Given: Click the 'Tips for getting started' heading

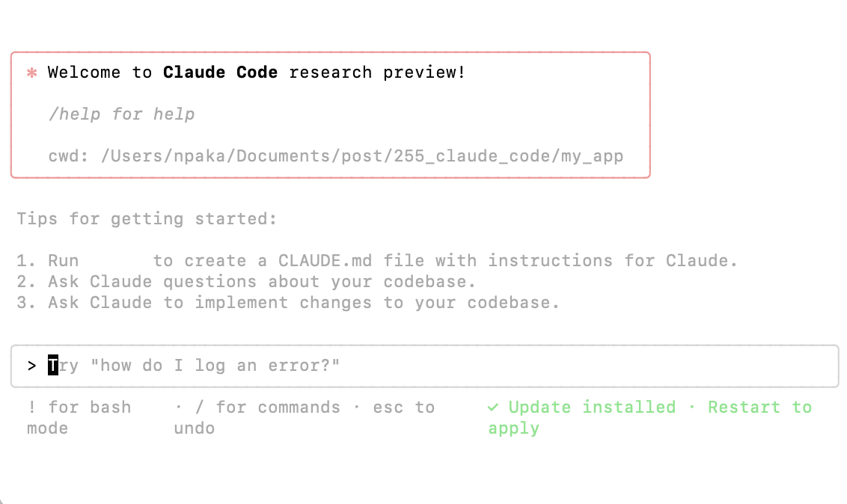Looking at the screenshot, I should coord(147,219).
